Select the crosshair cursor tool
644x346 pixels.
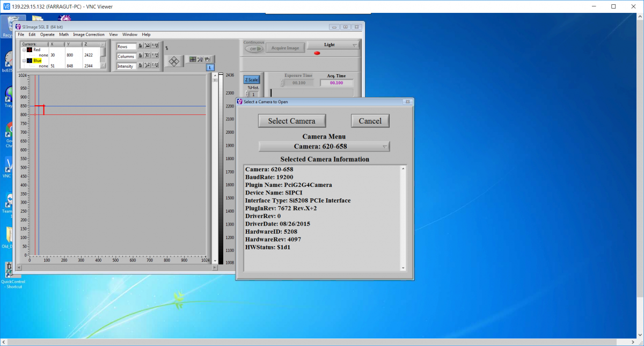point(192,59)
